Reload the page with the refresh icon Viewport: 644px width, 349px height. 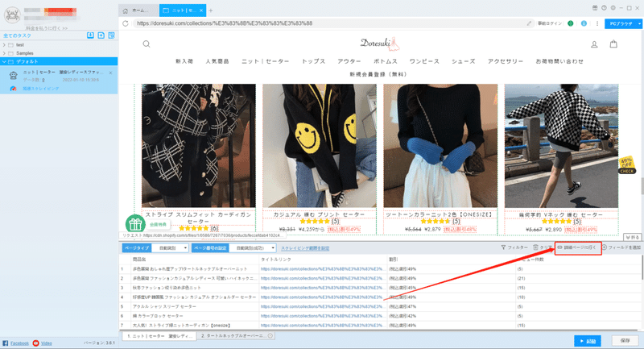[126, 23]
